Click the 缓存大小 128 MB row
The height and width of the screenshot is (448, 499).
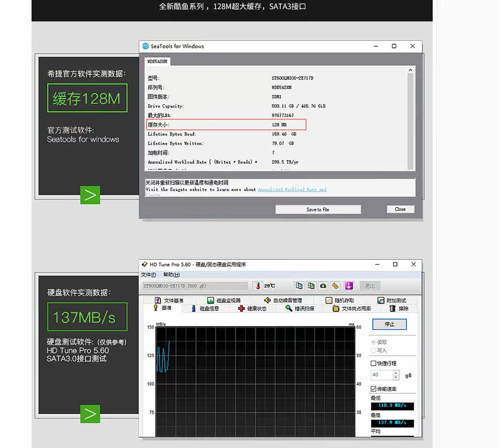point(226,125)
